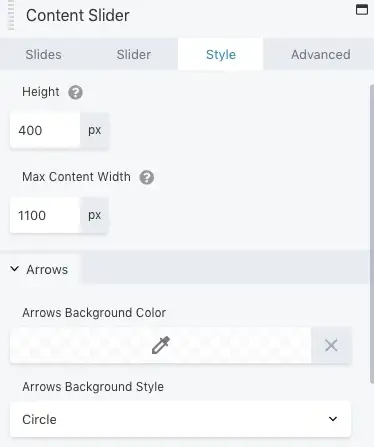Click the eyedropper color picker icon
This screenshot has width=374, height=447.
pos(161,345)
